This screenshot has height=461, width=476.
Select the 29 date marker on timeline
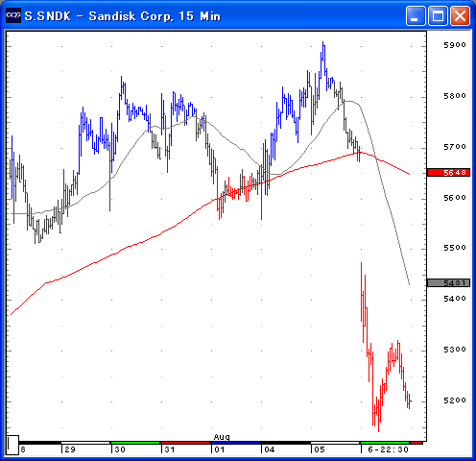click(x=70, y=449)
